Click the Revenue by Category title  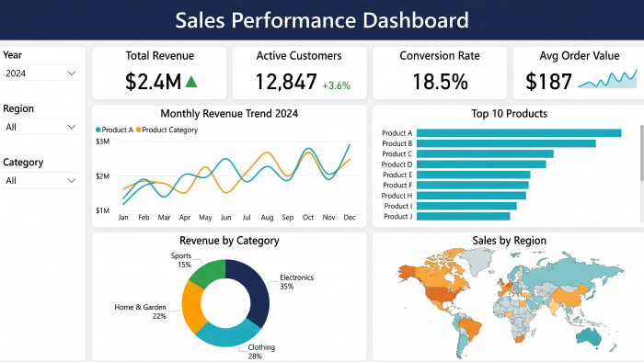[x=229, y=241]
